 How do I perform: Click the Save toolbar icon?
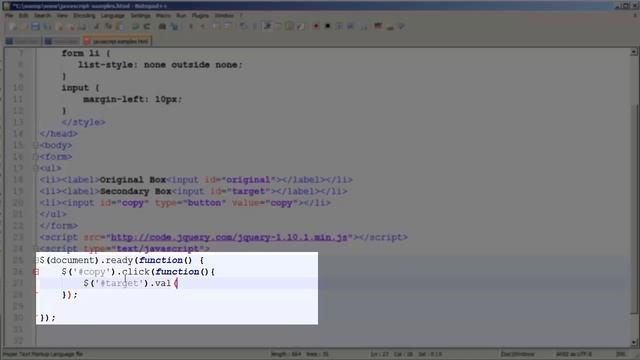(36, 27)
